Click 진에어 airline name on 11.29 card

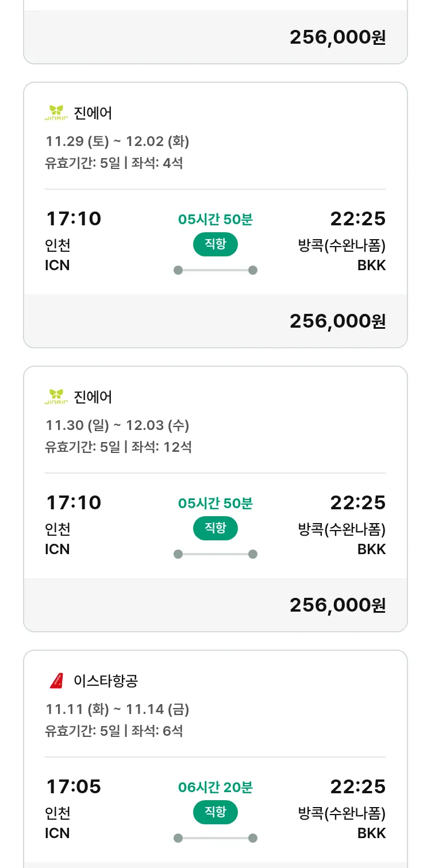93,113
